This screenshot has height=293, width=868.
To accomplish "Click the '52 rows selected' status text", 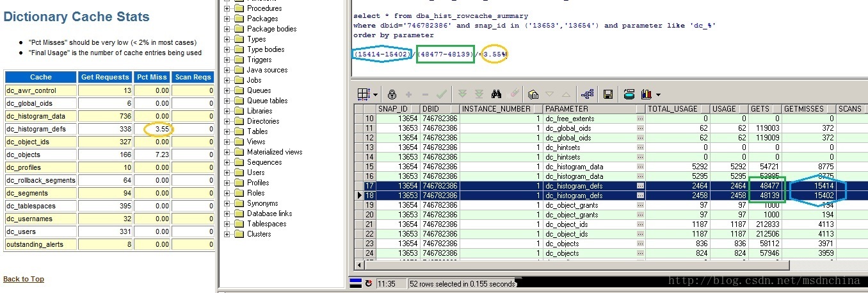I will click(x=462, y=283).
